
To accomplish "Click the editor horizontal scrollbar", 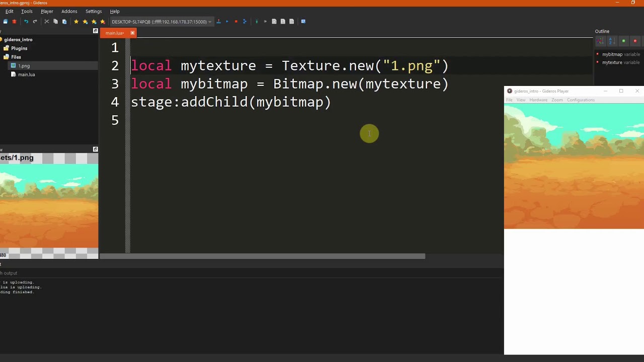I will [x=263, y=256].
